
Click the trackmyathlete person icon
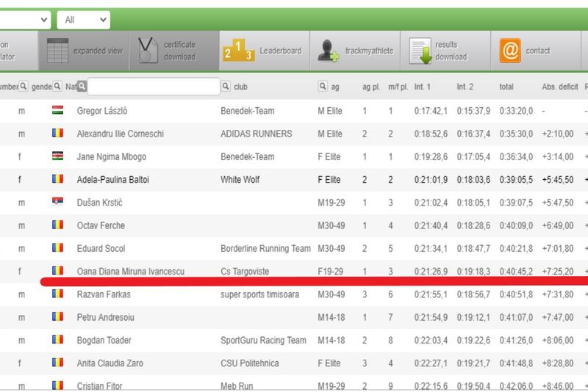(x=328, y=51)
